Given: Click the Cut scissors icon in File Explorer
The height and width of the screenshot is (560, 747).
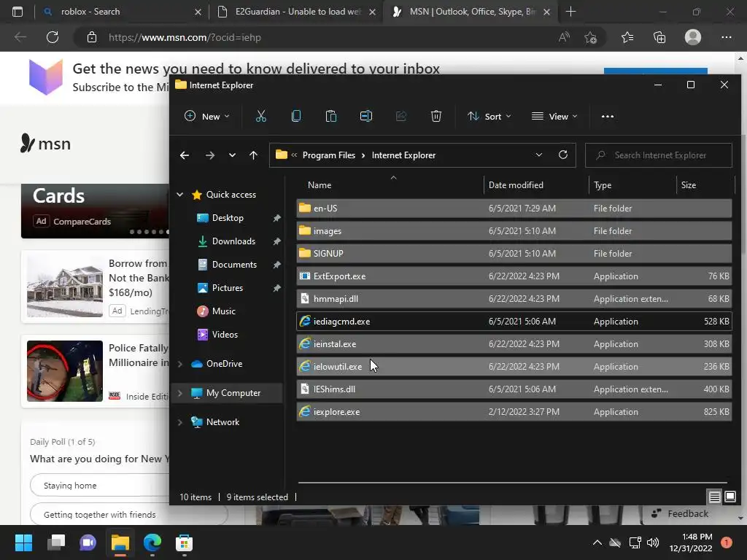Looking at the screenshot, I should tap(260, 116).
